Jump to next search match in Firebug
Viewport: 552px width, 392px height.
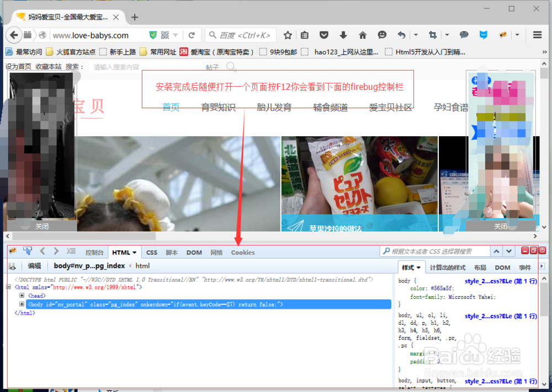[509, 251]
